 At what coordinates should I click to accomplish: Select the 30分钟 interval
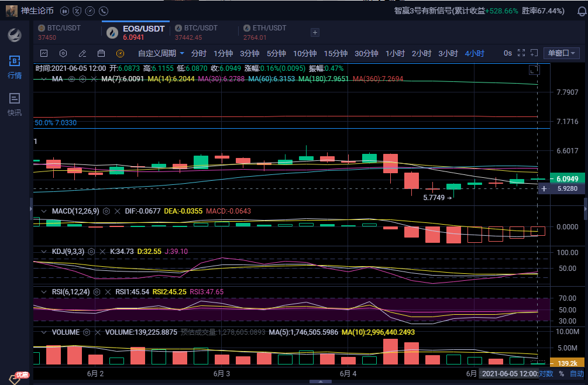[x=366, y=53]
